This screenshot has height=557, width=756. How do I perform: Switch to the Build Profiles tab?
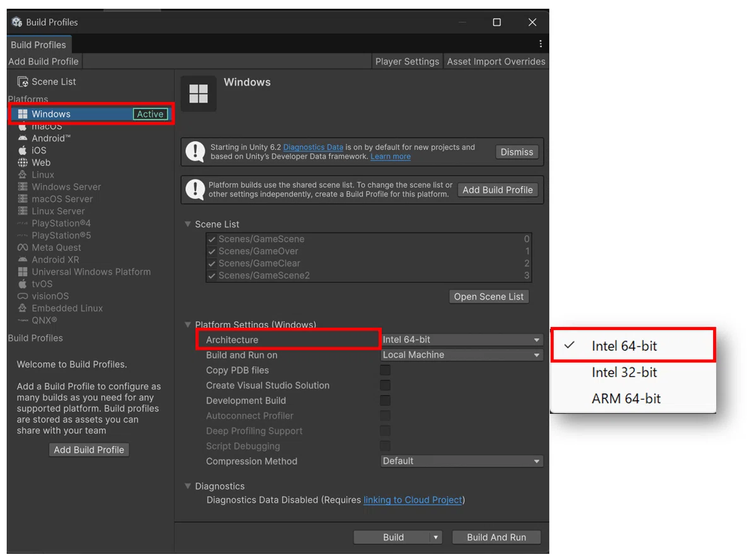[x=38, y=45]
